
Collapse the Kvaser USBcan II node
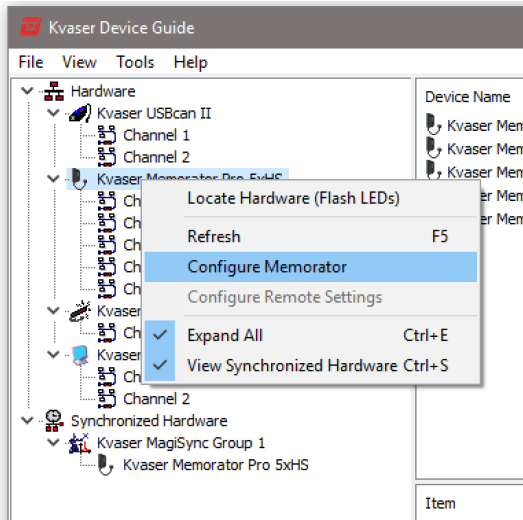(x=53, y=113)
